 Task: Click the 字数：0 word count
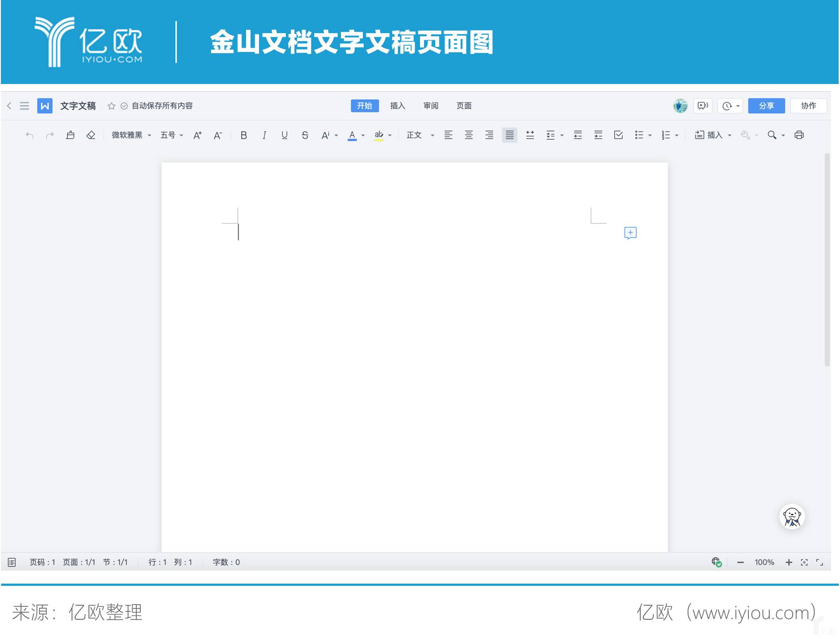tap(226, 562)
